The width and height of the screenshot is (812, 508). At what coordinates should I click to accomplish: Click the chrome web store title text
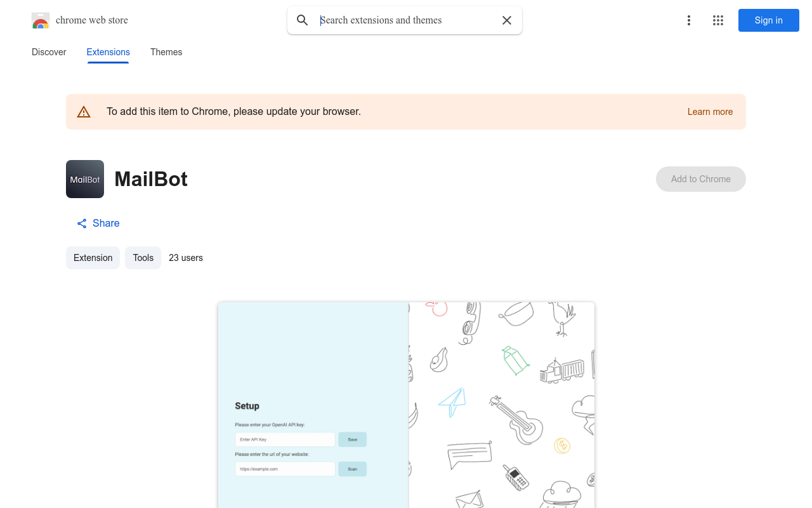tap(92, 20)
